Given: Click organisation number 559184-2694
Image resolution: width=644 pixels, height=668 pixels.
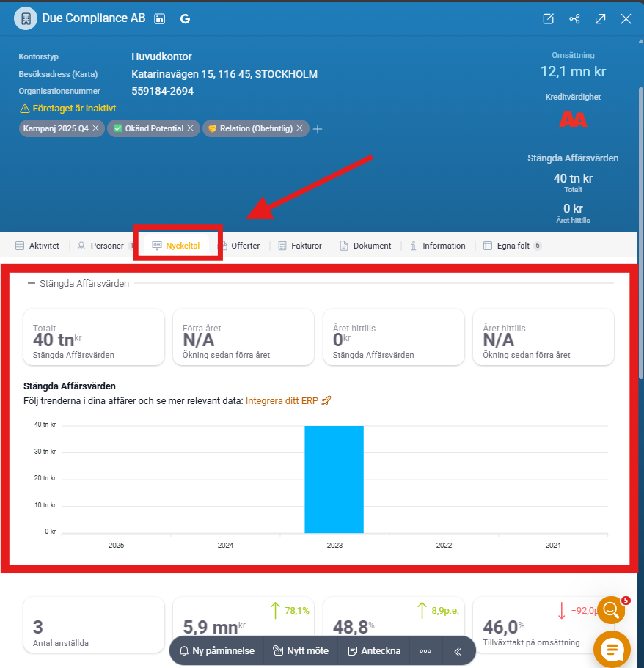Looking at the screenshot, I should 162,91.
